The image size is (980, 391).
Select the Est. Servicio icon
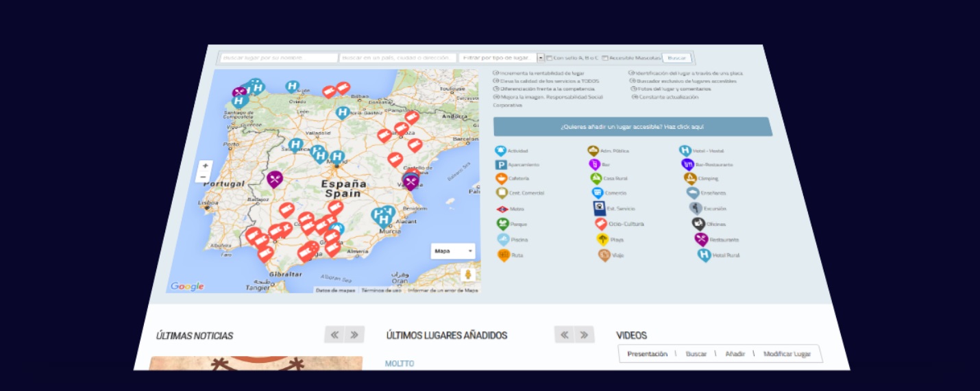coord(600,208)
